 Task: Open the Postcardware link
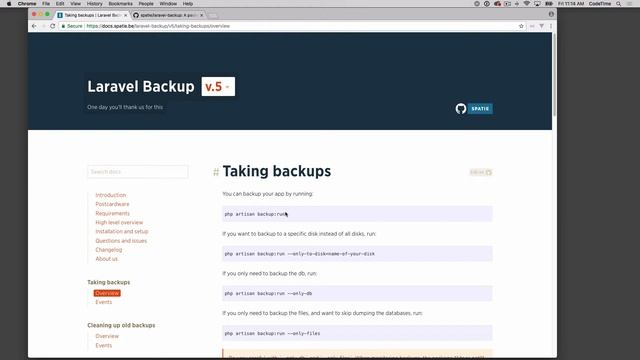click(x=112, y=204)
